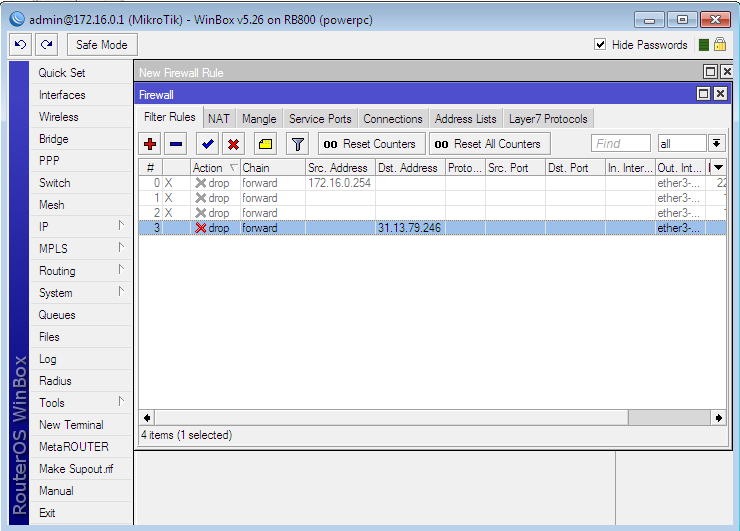Viewport: 740px width, 531px height.
Task: Click horizontal scrollbar right arrow
Action: coord(718,418)
